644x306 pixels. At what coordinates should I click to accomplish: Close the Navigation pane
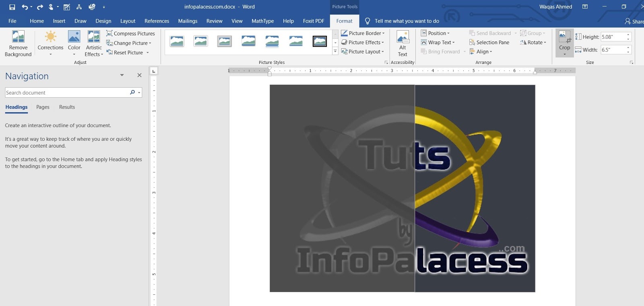139,75
